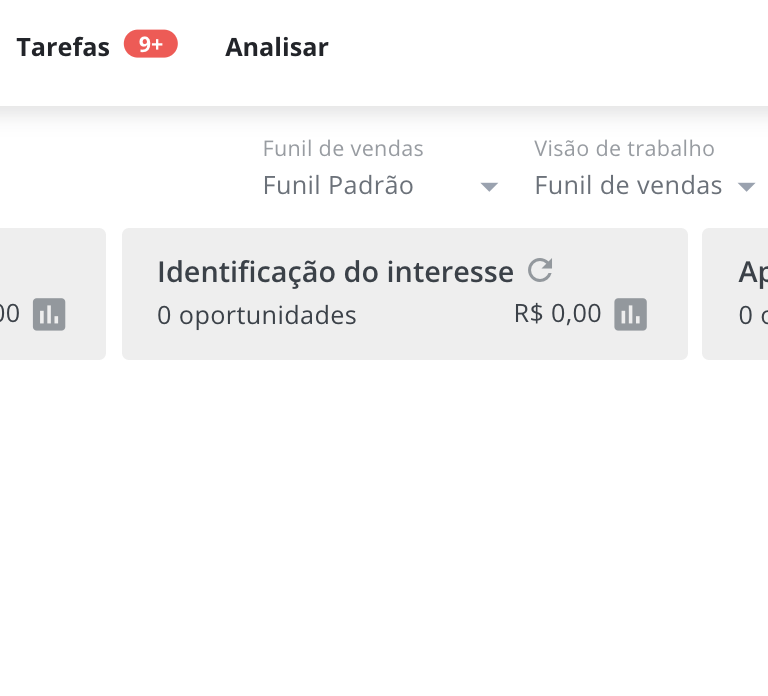Open the Funil Padrão dropdown

338,185
